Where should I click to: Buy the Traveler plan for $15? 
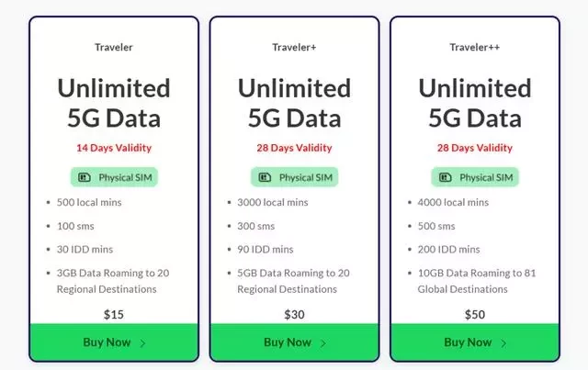(114, 342)
